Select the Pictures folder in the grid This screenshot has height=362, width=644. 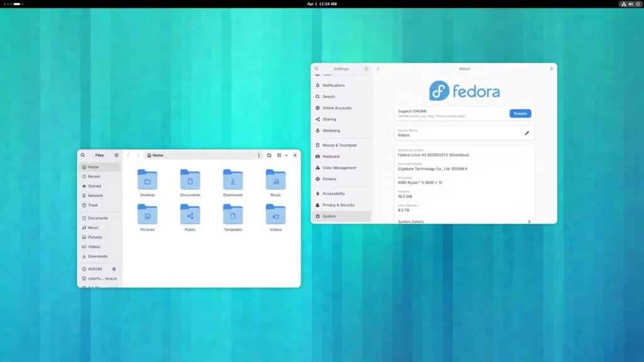pos(147,218)
